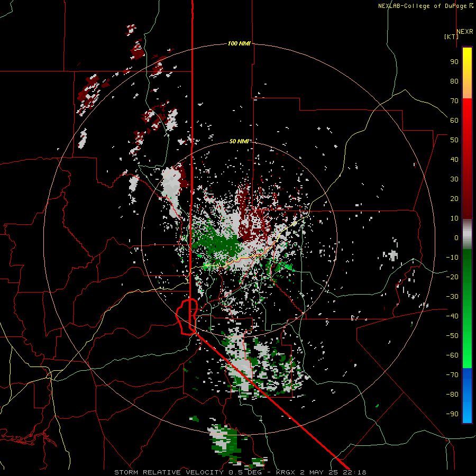Click the 40 value on velocity scale
The width and height of the screenshot is (476, 476).
454,160
